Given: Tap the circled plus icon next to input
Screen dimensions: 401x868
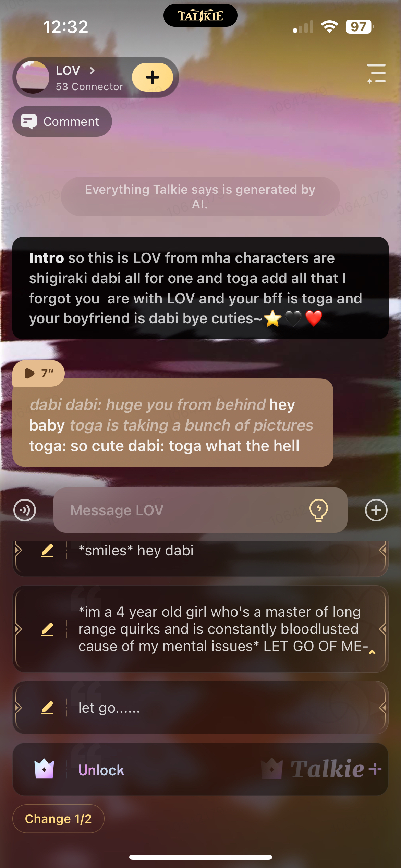Looking at the screenshot, I should tap(376, 510).
